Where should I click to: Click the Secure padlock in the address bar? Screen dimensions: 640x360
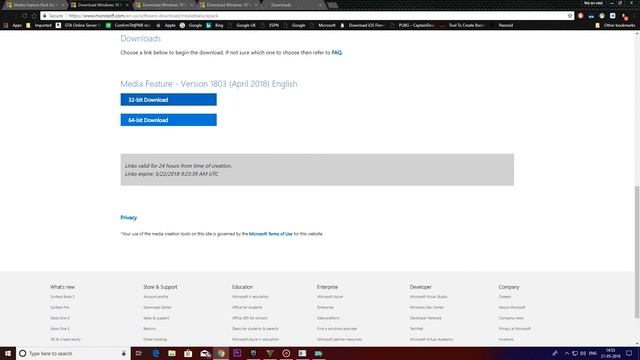coord(44,16)
